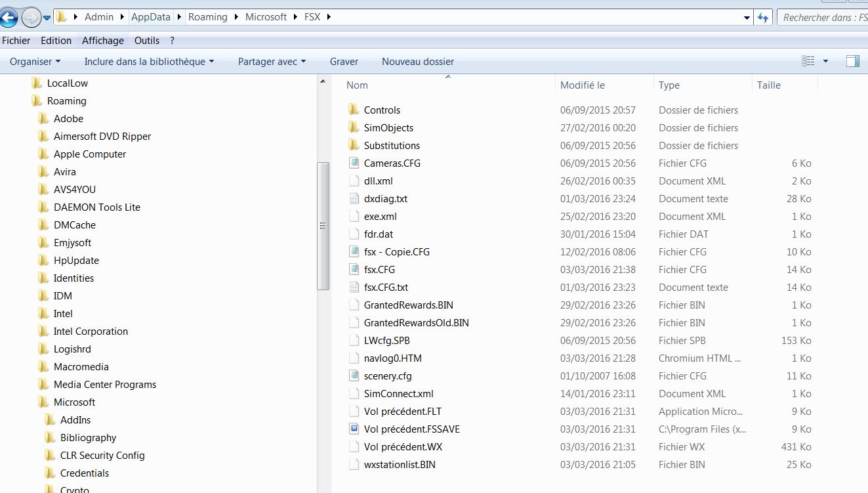The width and height of the screenshot is (868, 493).
Task: Open the Fichier menu
Action: [16, 41]
